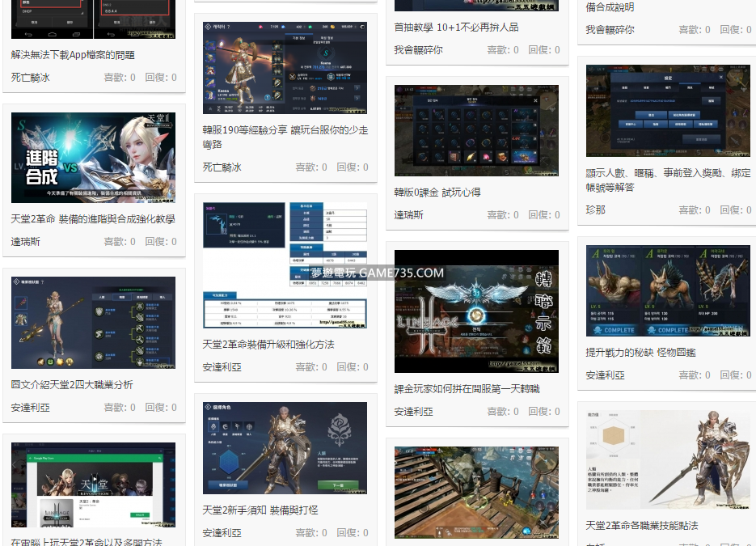Open article 課金玩家如何拼在開服第一天轉職

[467, 389]
